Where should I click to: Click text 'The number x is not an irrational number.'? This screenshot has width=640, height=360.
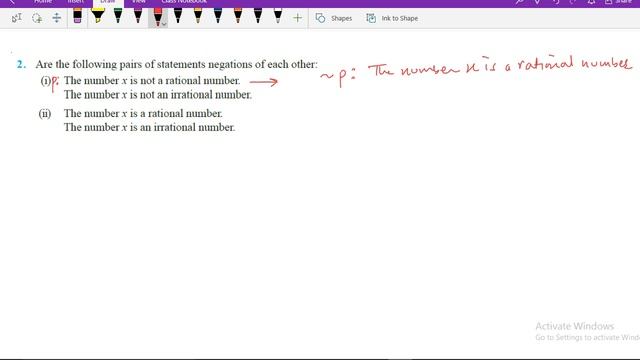(158, 95)
